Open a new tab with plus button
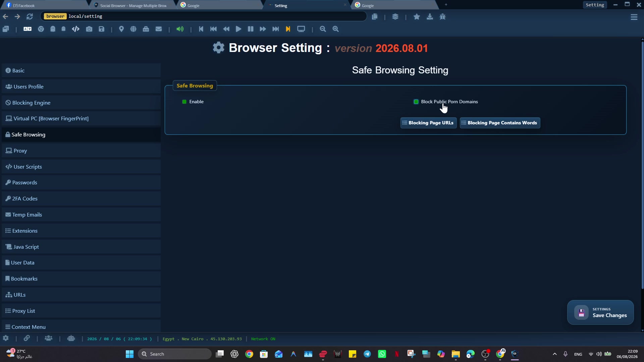The image size is (644, 362). click(446, 5)
